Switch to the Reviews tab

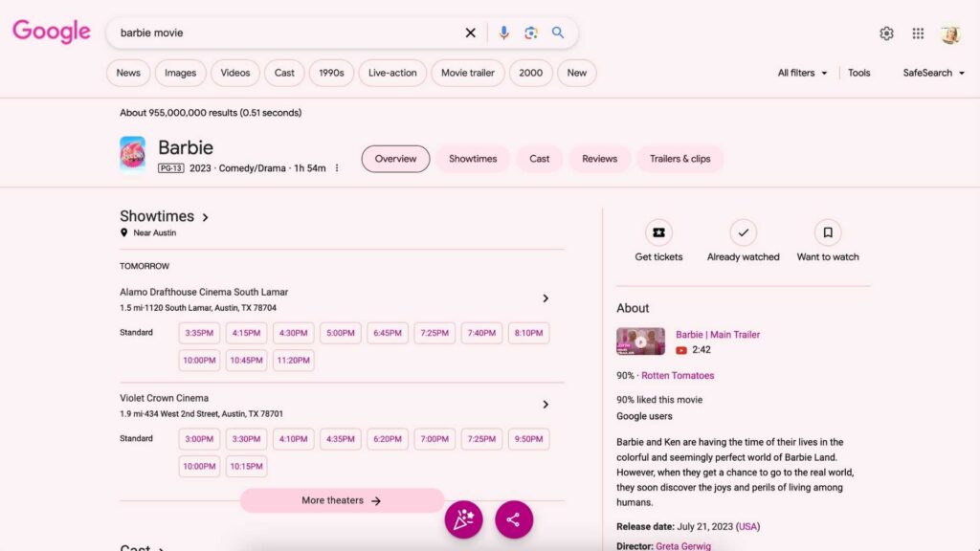(x=599, y=159)
